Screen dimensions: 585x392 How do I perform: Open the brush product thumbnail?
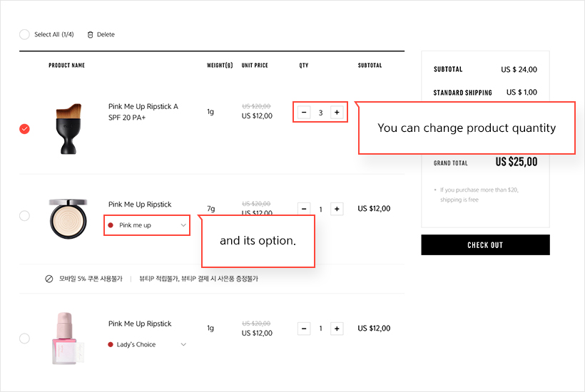tap(68, 129)
